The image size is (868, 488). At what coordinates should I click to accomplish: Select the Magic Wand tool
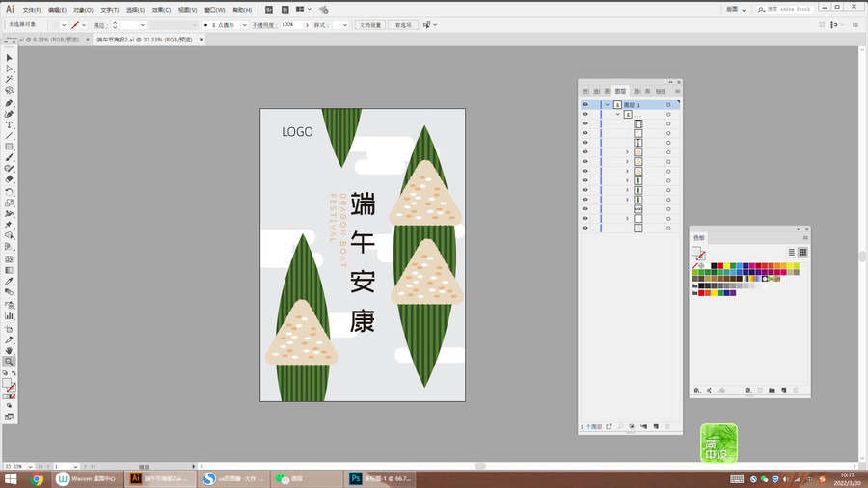click(9, 80)
